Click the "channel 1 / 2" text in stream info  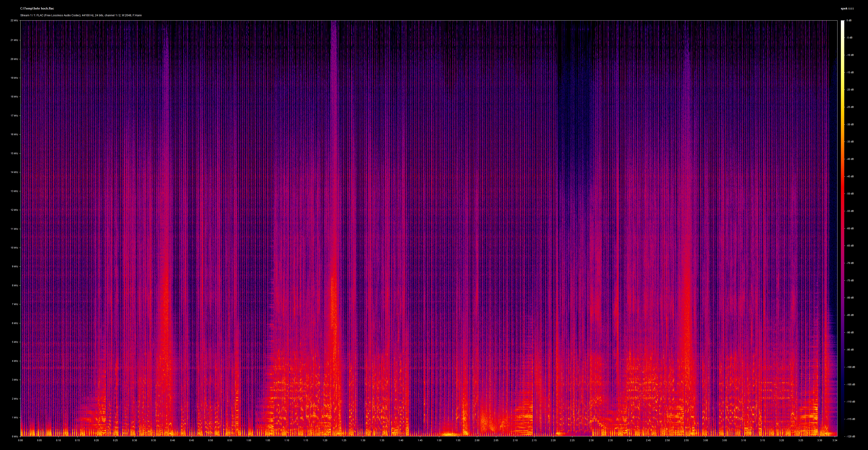point(113,15)
